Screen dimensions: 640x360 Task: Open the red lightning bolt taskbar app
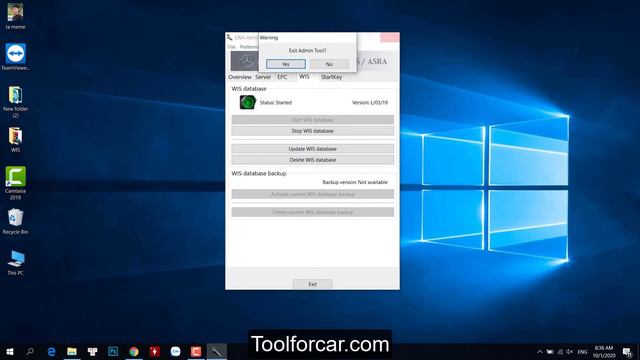155,351
